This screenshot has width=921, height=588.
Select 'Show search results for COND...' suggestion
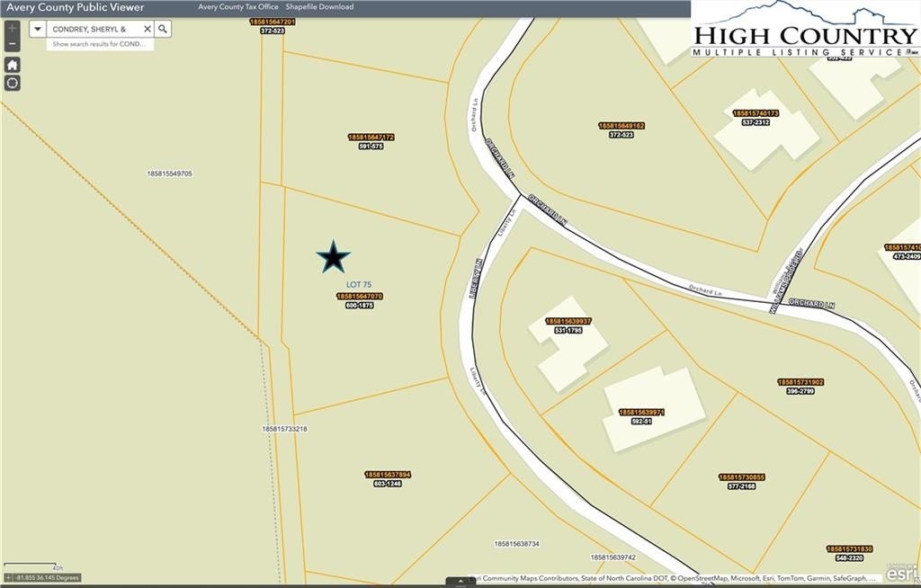[x=99, y=44]
